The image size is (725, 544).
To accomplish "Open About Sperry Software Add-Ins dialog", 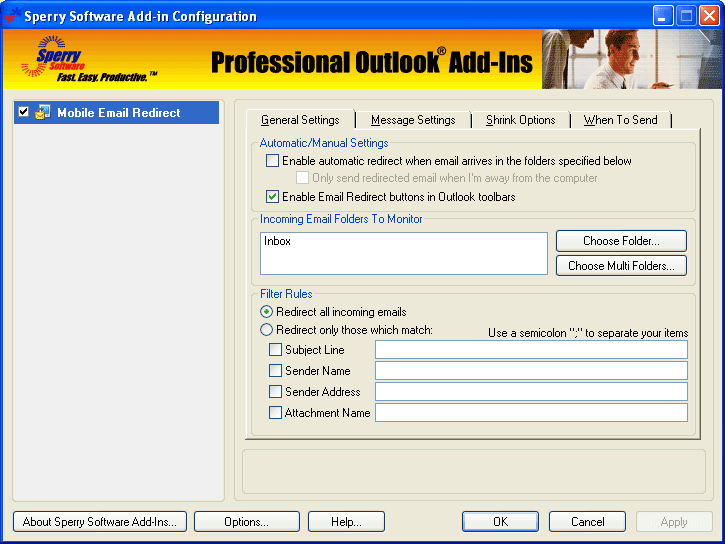I will (x=100, y=522).
